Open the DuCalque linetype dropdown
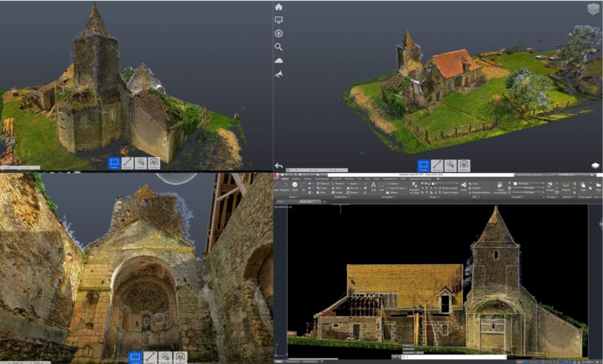 point(529,193)
